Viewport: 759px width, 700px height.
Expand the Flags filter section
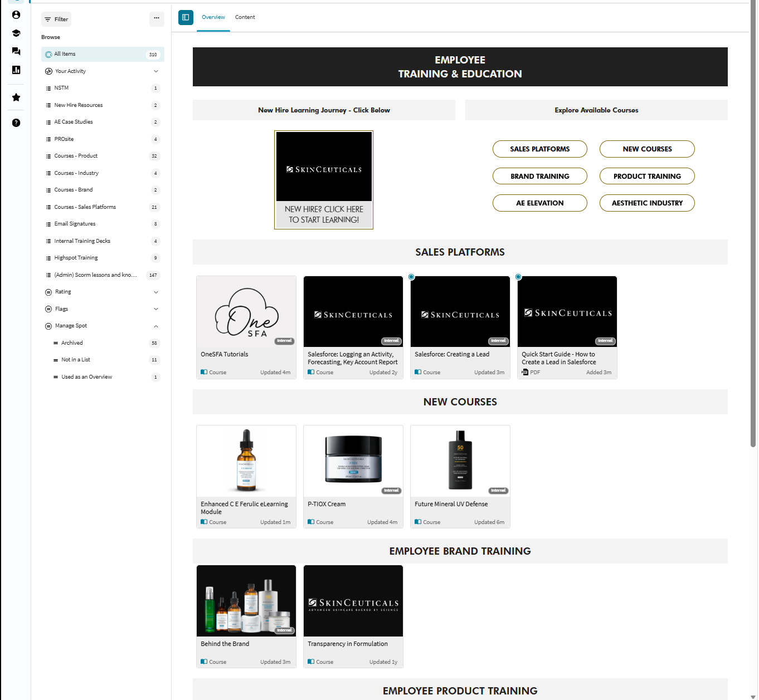coord(103,309)
